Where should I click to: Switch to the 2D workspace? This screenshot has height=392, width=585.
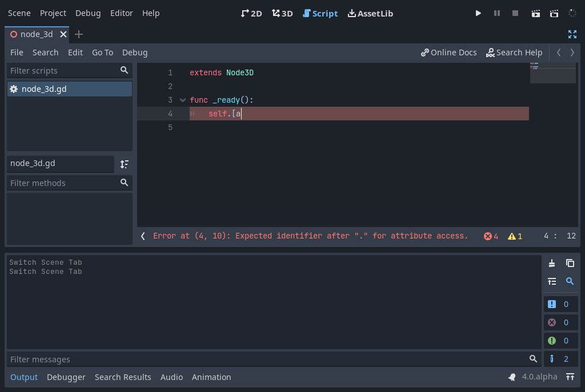[x=251, y=14]
